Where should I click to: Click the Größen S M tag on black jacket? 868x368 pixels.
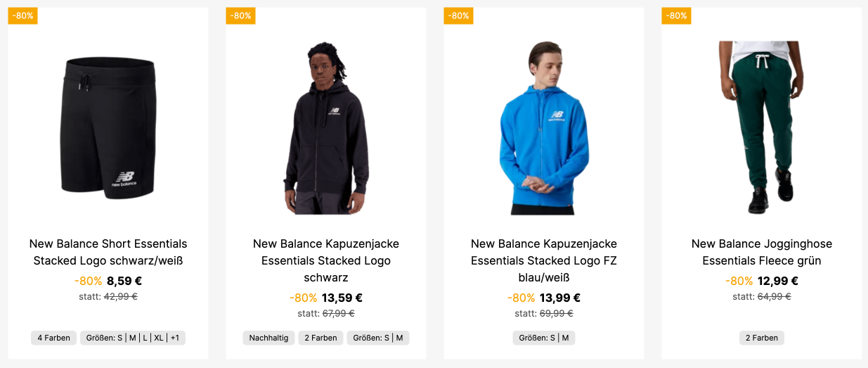click(x=378, y=338)
